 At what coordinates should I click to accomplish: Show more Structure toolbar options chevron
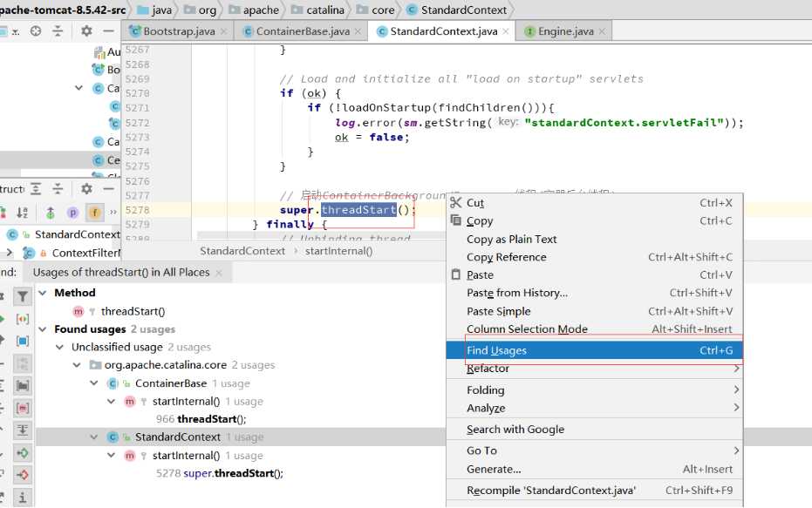tap(113, 212)
